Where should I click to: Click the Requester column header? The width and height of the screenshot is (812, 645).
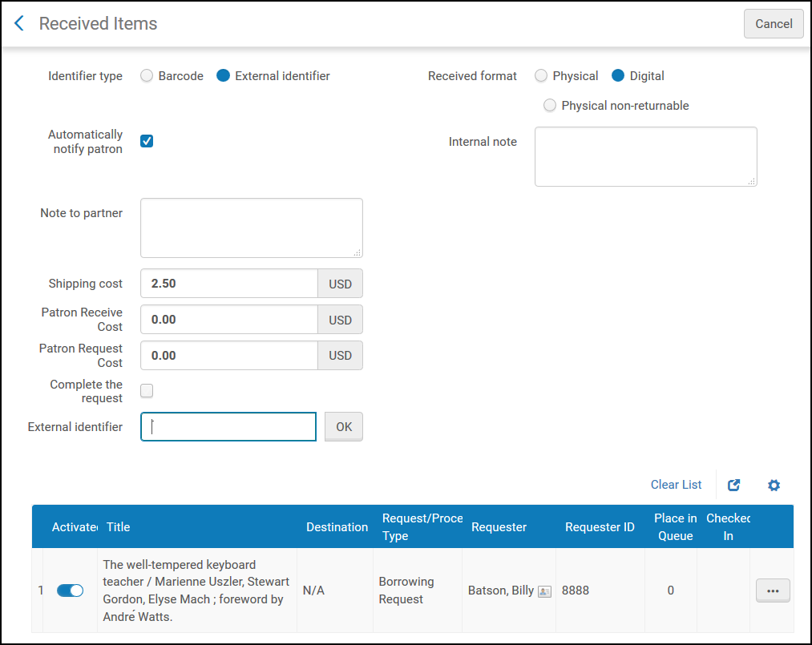point(499,527)
